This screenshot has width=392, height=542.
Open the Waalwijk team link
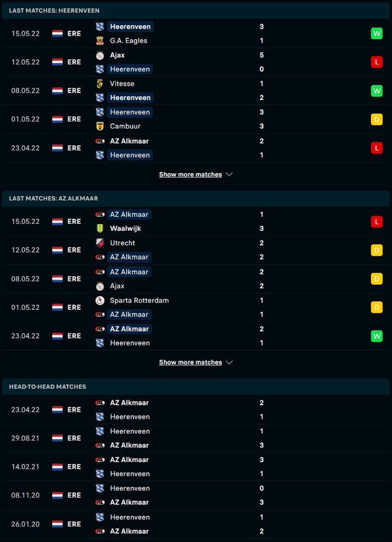point(125,228)
